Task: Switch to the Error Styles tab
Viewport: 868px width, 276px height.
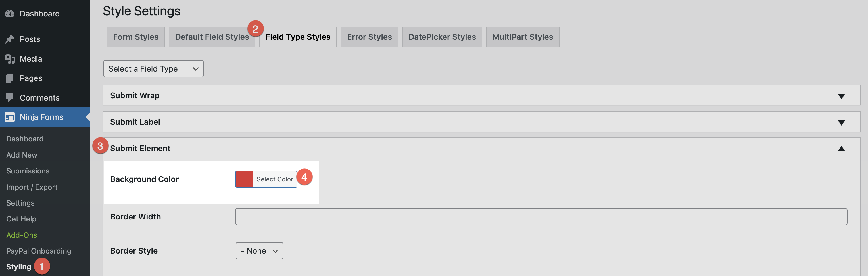Action: [369, 37]
